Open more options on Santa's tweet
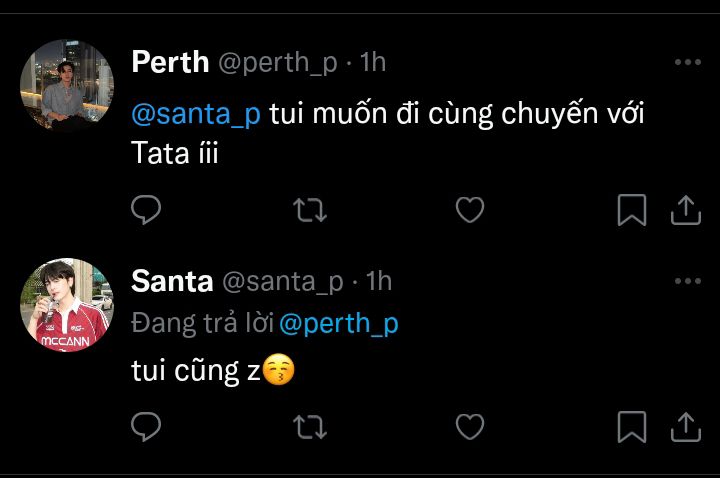 687,281
